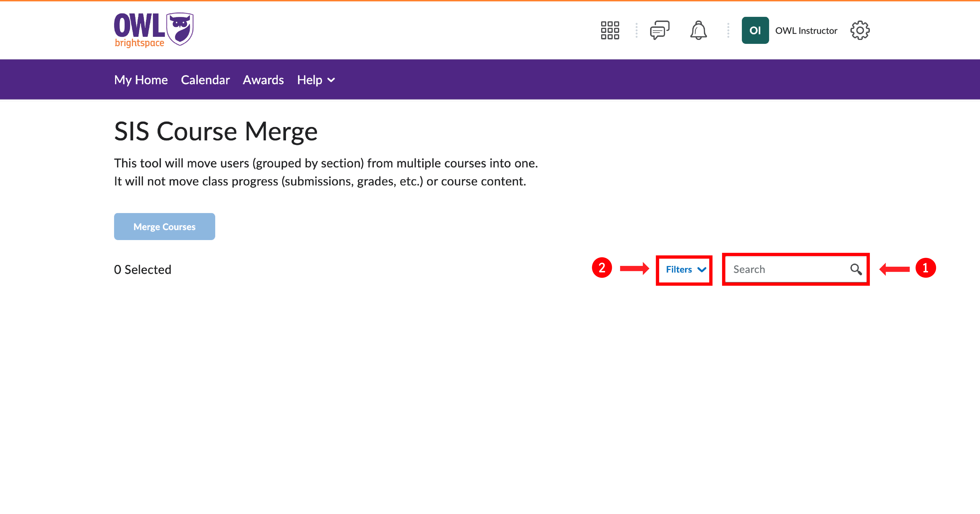Click the OI profile avatar
Screen dimensions: 980x514
(755, 30)
